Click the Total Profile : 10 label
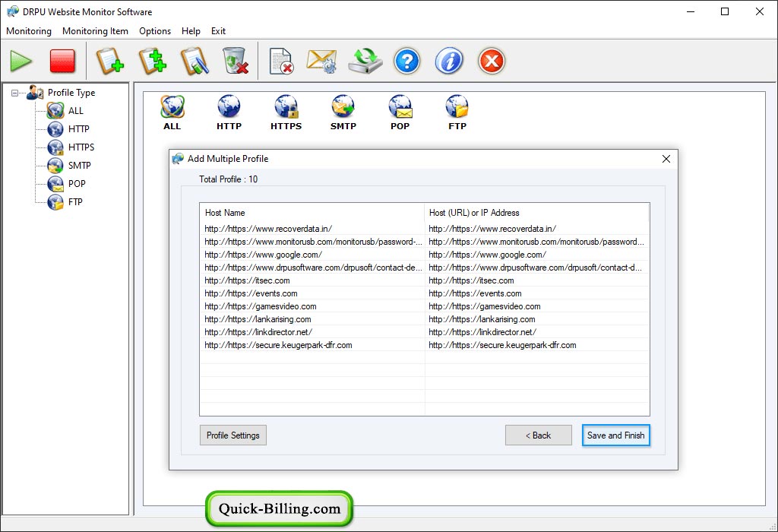 (228, 179)
